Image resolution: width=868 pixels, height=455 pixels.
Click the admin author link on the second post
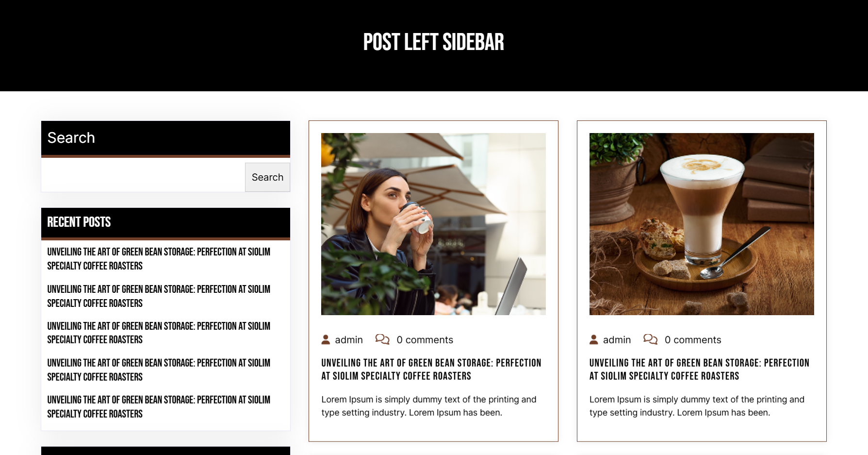(x=617, y=340)
